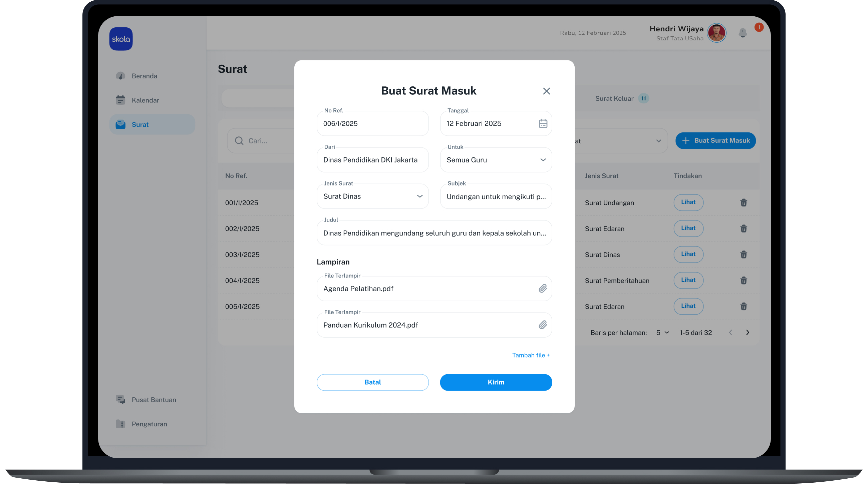Click the search magnifier icon
Viewport: 868px width, 484px height.
click(239, 141)
